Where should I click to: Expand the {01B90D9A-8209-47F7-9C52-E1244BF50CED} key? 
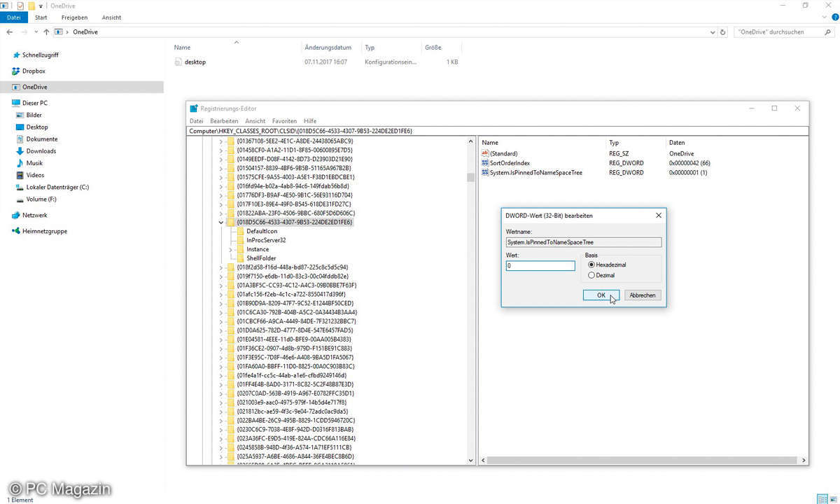(x=221, y=303)
